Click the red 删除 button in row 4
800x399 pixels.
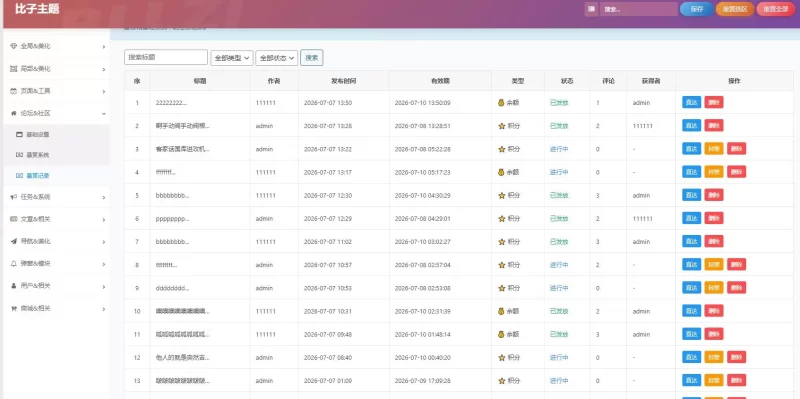click(736, 172)
